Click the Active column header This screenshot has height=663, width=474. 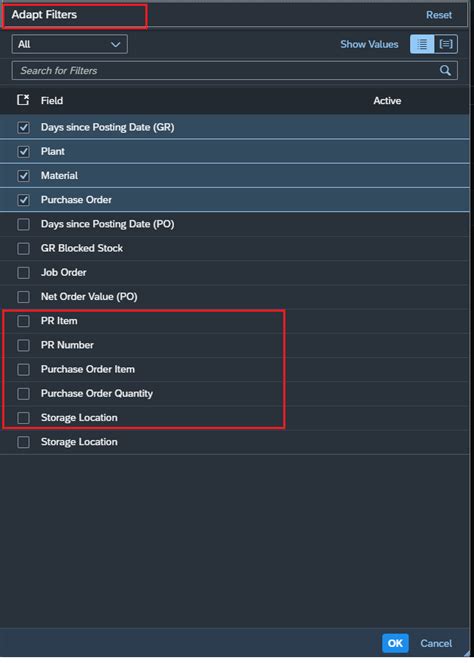[x=387, y=101]
